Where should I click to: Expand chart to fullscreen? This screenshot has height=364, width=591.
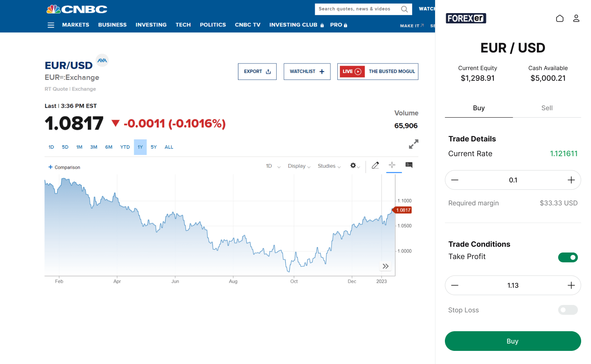click(413, 144)
